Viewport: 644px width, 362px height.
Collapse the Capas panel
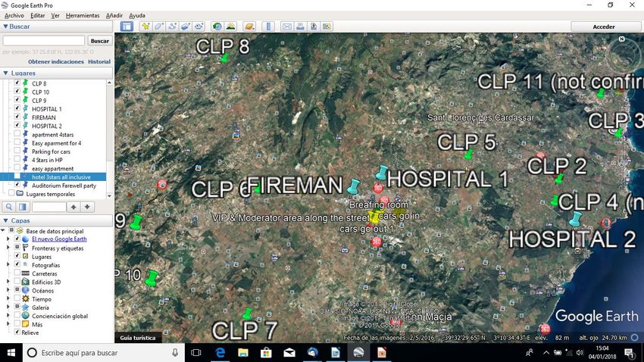(5, 221)
